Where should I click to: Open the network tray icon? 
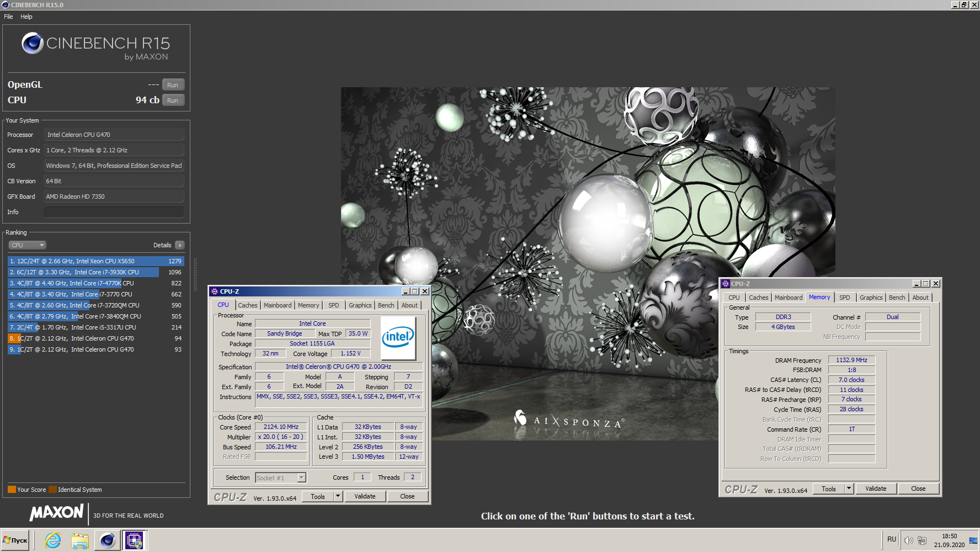pyautogui.click(x=922, y=540)
